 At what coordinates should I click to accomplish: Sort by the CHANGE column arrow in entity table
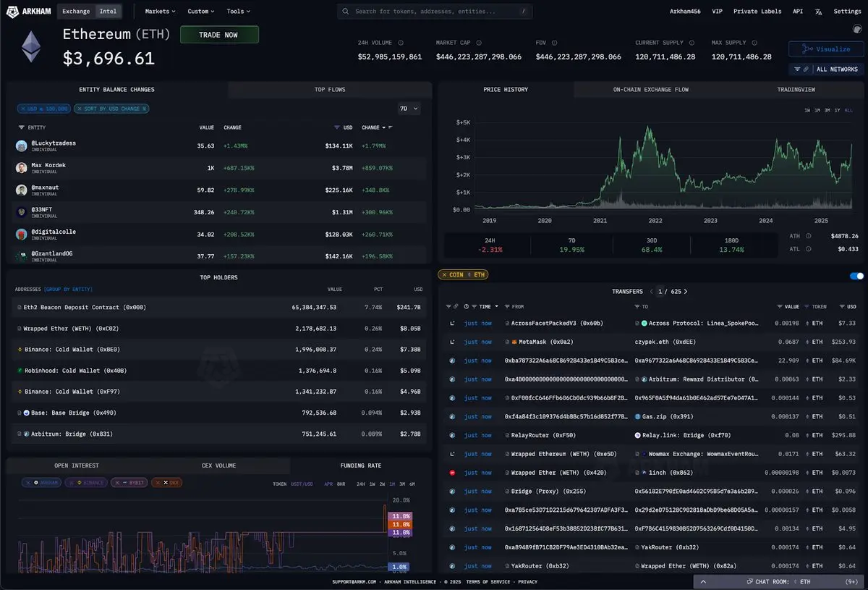383,127
